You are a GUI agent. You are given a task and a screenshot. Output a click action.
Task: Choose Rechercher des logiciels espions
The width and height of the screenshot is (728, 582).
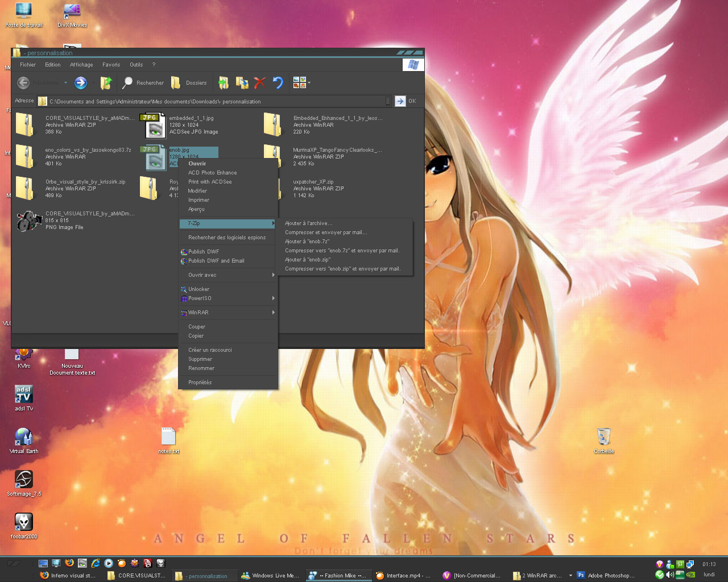click(x=228, y=238)
